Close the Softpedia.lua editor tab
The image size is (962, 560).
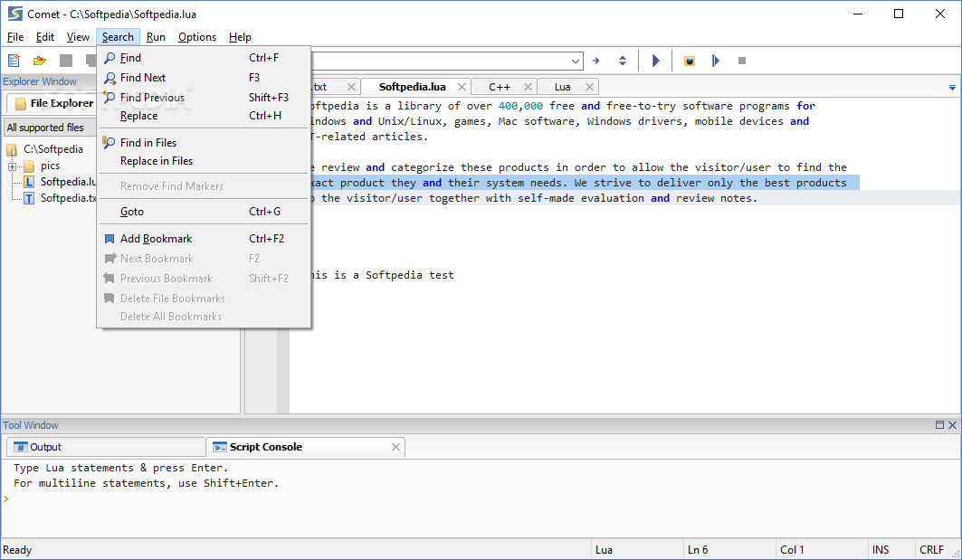coord(462,87)
